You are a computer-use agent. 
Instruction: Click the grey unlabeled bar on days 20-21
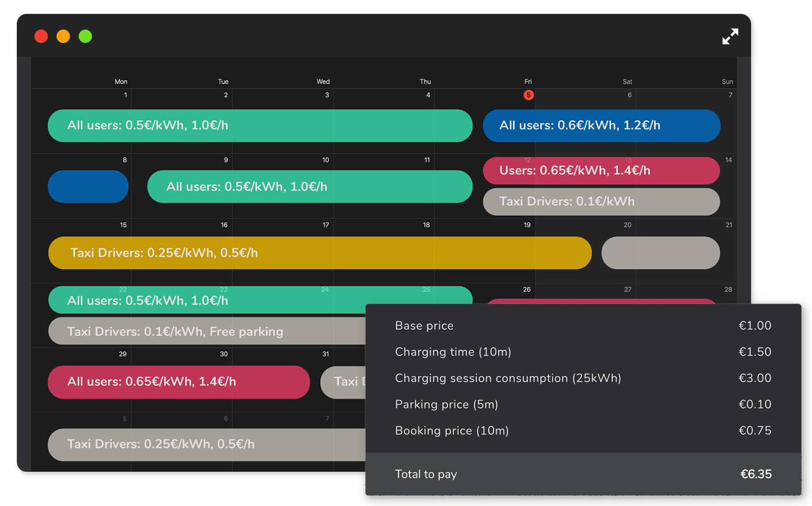(661, 253)
